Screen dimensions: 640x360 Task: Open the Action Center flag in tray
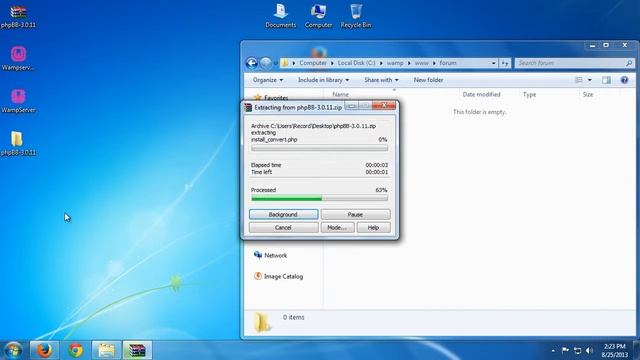565,350
